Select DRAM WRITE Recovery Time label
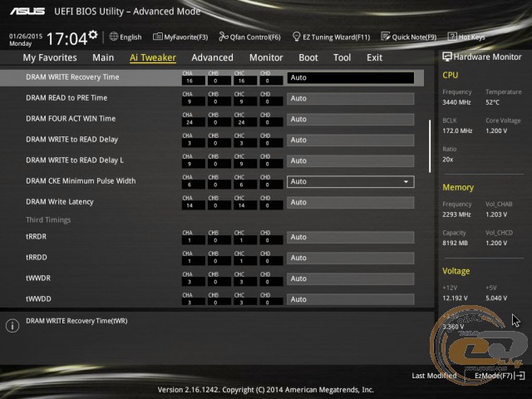Viewport: 532px width, 399px height. click(x=72, y=77)
